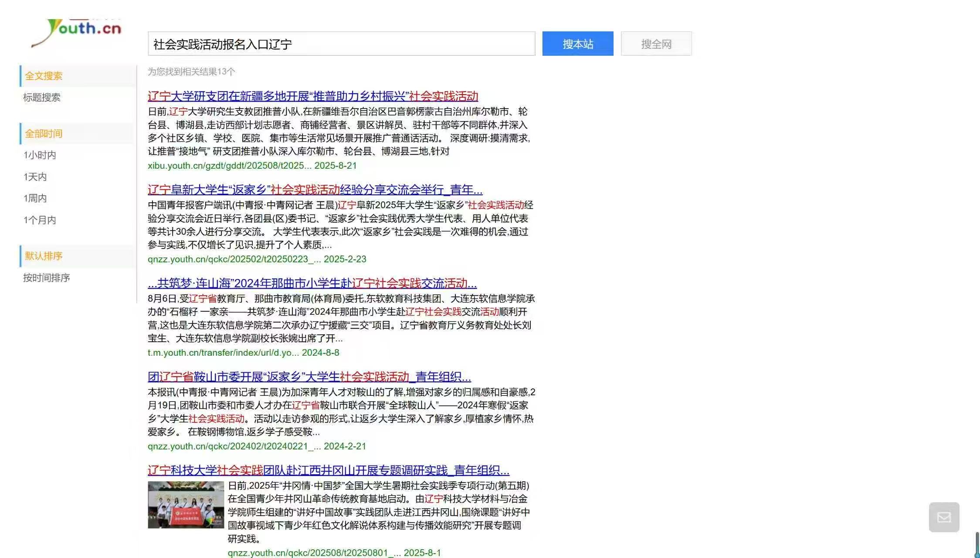Image resolution: width=980 pixels, height=558 pixels.
Task: Click the group photo thumbnail
Action: point(186,505)
